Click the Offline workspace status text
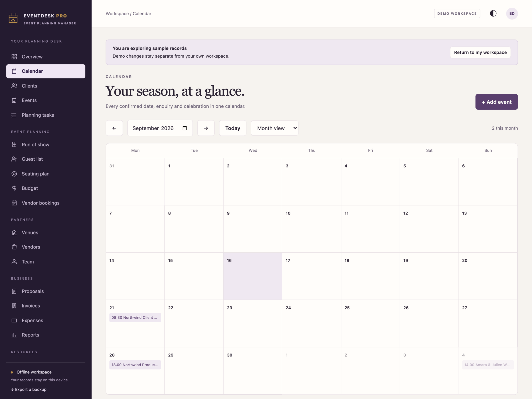The width and height of the screenshot is (532, 399). (34, 372)
